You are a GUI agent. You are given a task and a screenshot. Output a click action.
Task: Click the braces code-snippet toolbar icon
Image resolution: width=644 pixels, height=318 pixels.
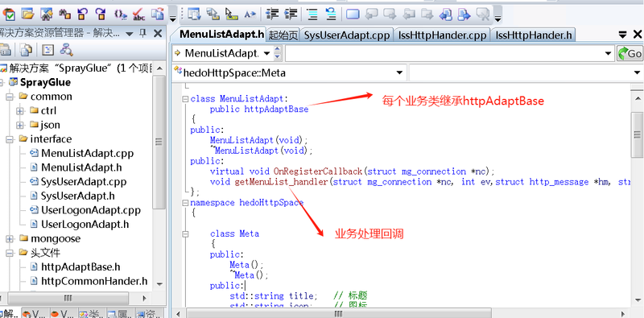coord(121,14)
